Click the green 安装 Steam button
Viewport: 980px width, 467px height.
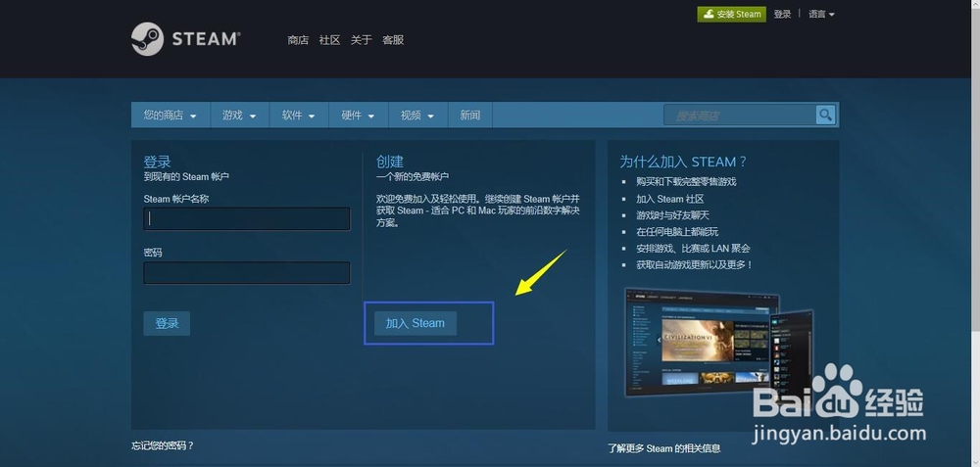(731, 14)
